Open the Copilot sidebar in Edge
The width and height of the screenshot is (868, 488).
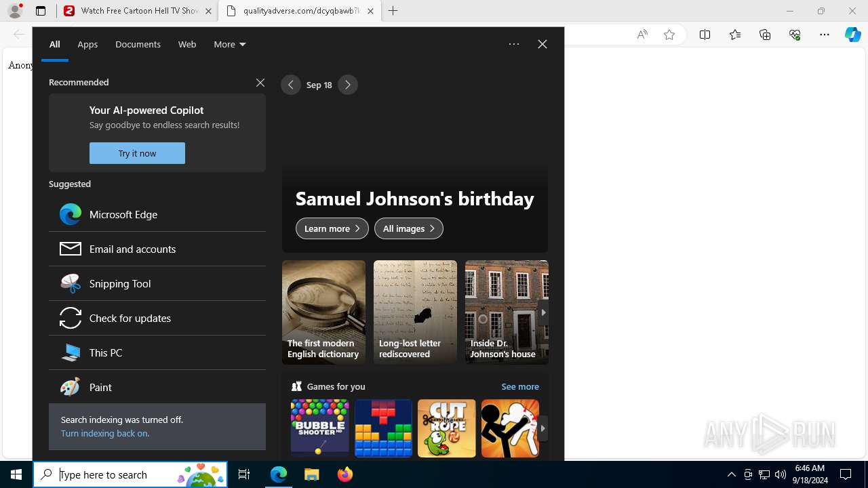tap(853, 35)
